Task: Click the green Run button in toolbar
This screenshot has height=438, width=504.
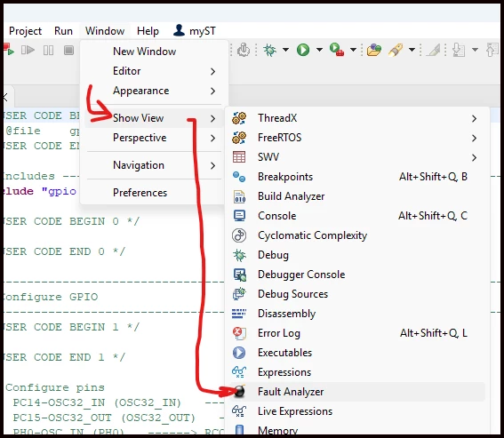Action: coord(303,50)
